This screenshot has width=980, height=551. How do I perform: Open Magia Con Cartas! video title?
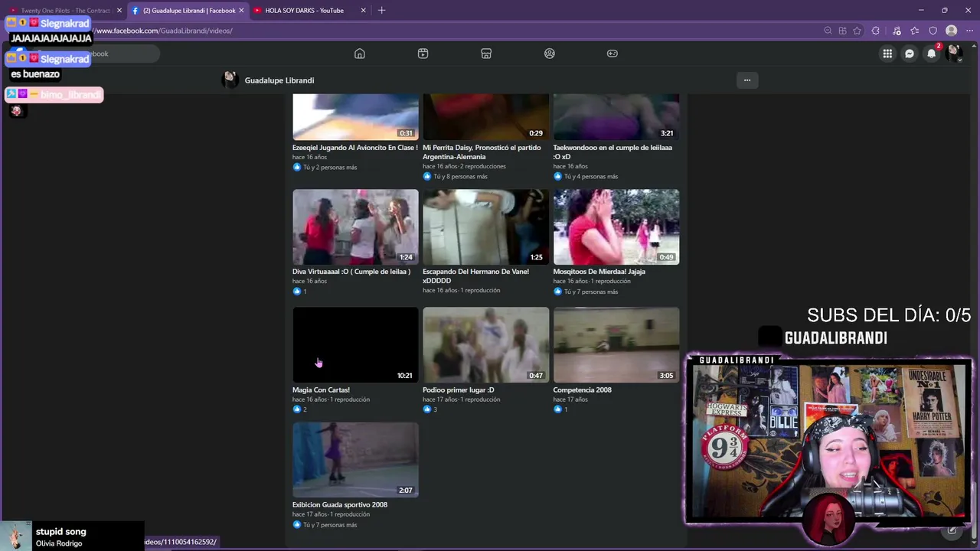coord(321,390)
